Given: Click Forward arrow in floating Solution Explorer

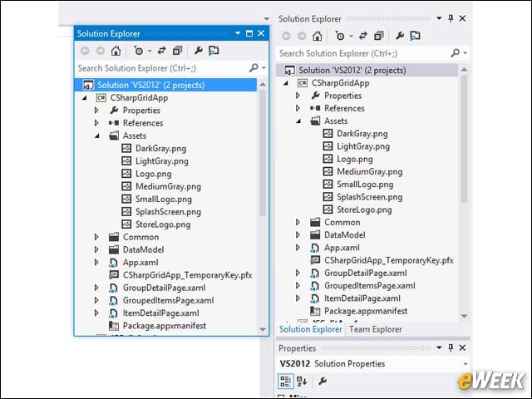Looking at the screenshot, I should click(x=100, y=51).
